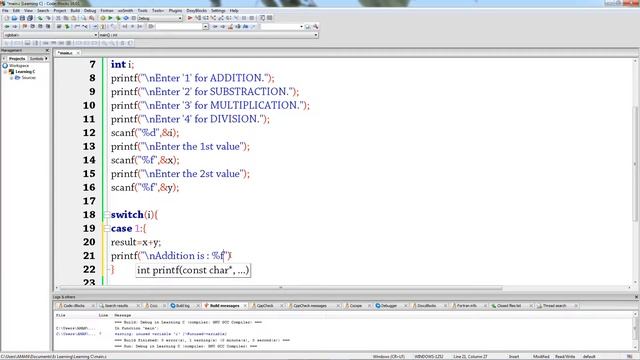The image size is (640, 360).
Task: Click the Cut toolbar icon
Action: click(x=58, y=18)
